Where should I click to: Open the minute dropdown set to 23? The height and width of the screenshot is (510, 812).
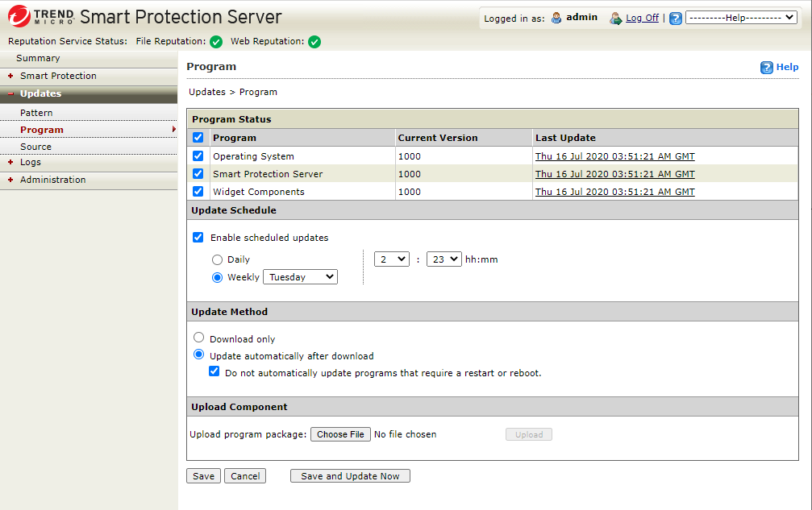click(x=443, y=259)
